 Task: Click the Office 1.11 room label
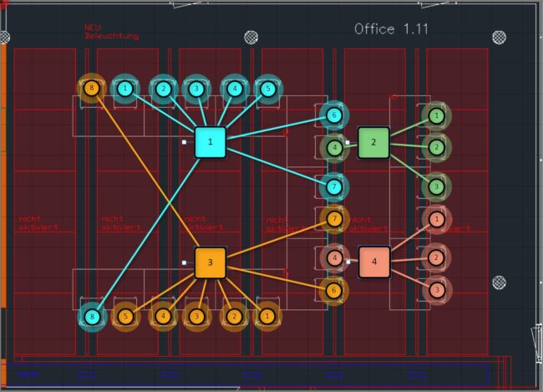(x=391, y=28)
